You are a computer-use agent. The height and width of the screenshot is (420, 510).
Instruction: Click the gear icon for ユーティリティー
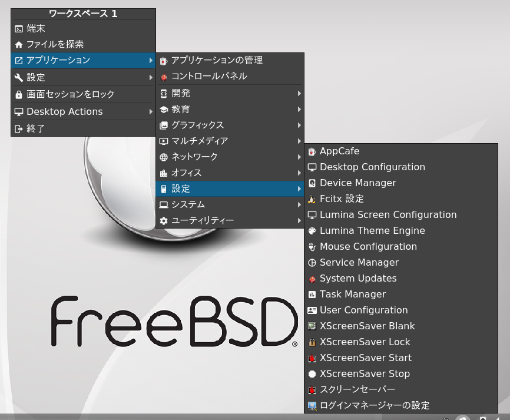164,221
